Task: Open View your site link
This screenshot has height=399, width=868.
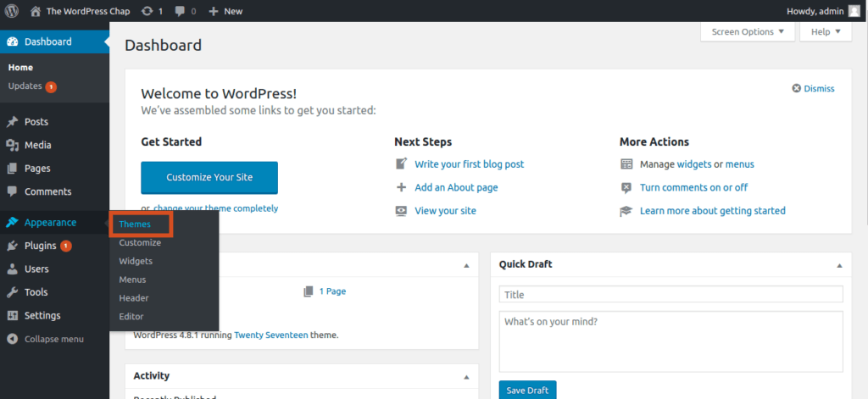Action: pyautogui.click(x=445, y=211)
